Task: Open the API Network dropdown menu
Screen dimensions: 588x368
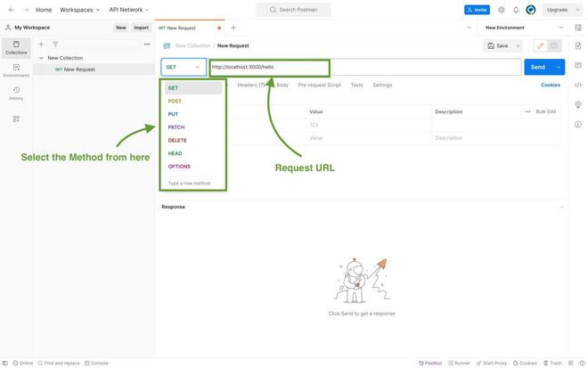Action: tap(129, 10)
